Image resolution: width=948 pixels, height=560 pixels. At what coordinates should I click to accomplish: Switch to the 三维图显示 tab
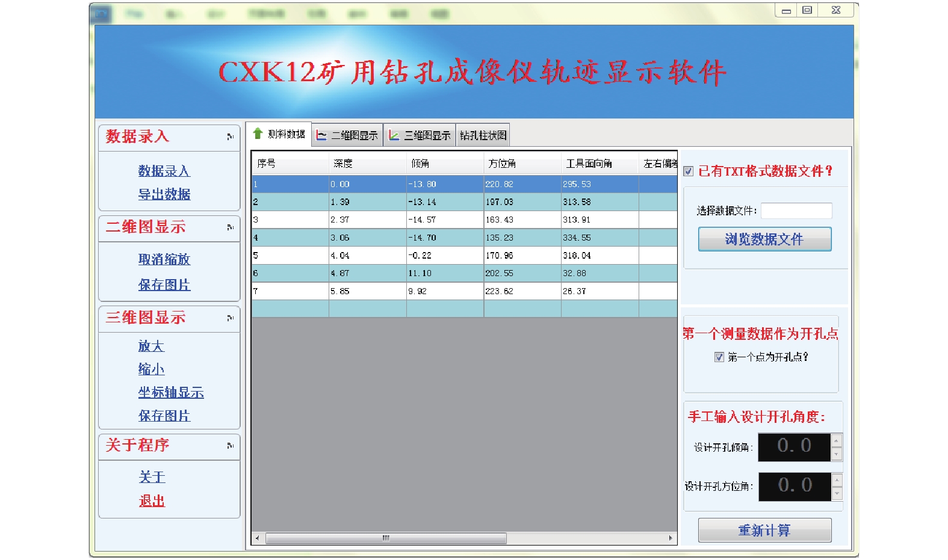[x=420, y=135]
